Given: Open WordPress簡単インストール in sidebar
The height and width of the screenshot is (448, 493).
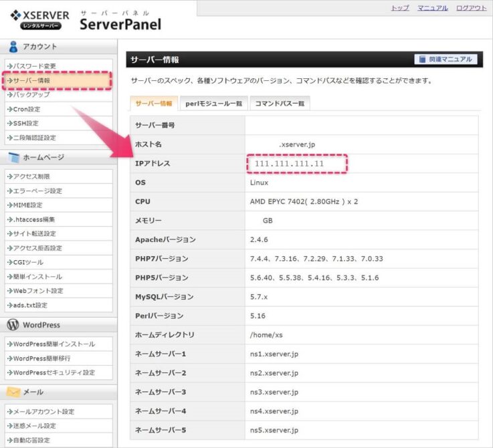Looking at the screenshot, I should coord(58,344).
